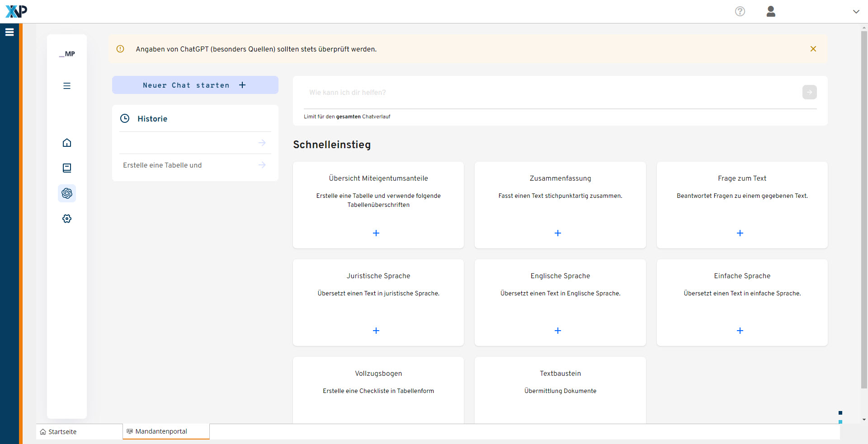Click the home icon in sidebar
The image size is (868, 444).
pos(67,143)
